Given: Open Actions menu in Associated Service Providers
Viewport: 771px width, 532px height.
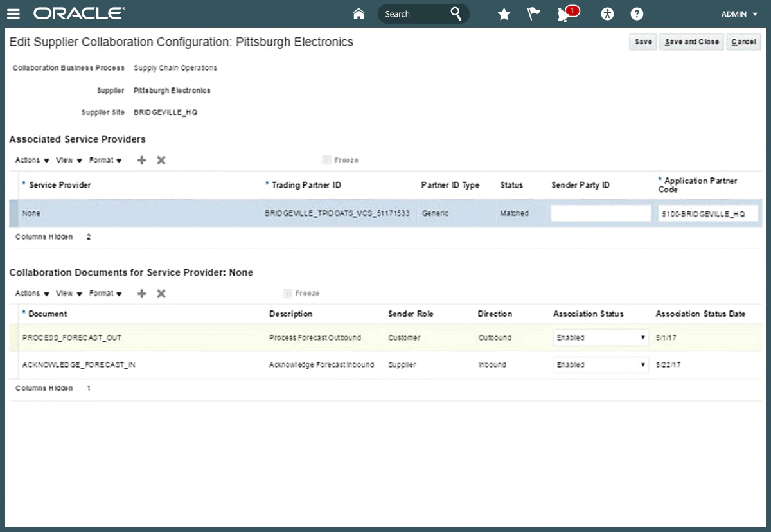Looking at the screenshot, I should (x=32, y=161).
